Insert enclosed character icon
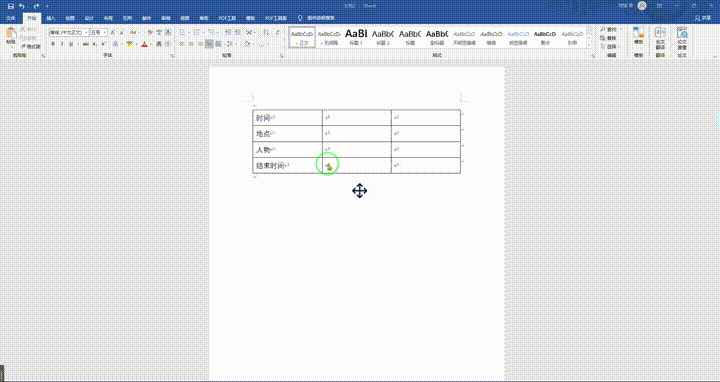This screenshot has height=382, width=720. click(x=168, y=44)
